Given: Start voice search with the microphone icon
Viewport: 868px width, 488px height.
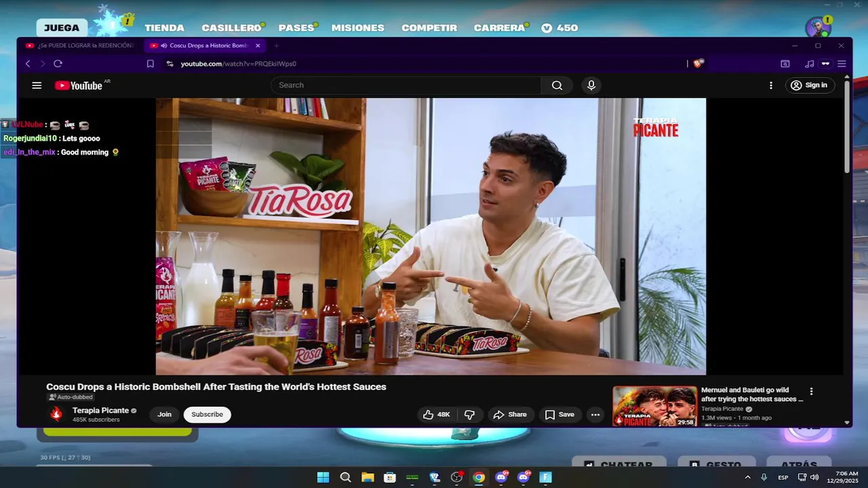Looking at the screenshot, I should click(x=591, y=85).
